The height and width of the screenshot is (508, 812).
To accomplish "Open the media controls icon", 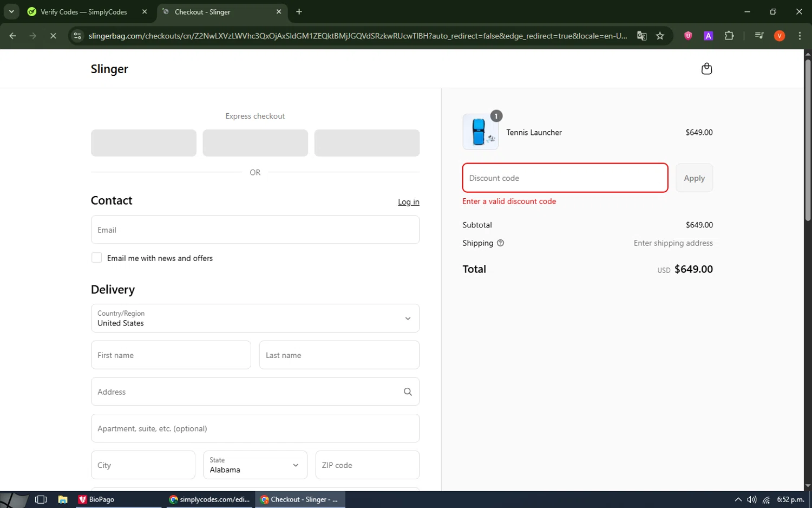I will point(759,36).
